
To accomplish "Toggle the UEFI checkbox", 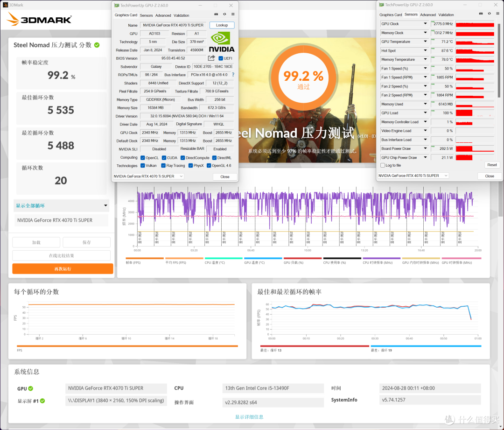I will (220, 58).
